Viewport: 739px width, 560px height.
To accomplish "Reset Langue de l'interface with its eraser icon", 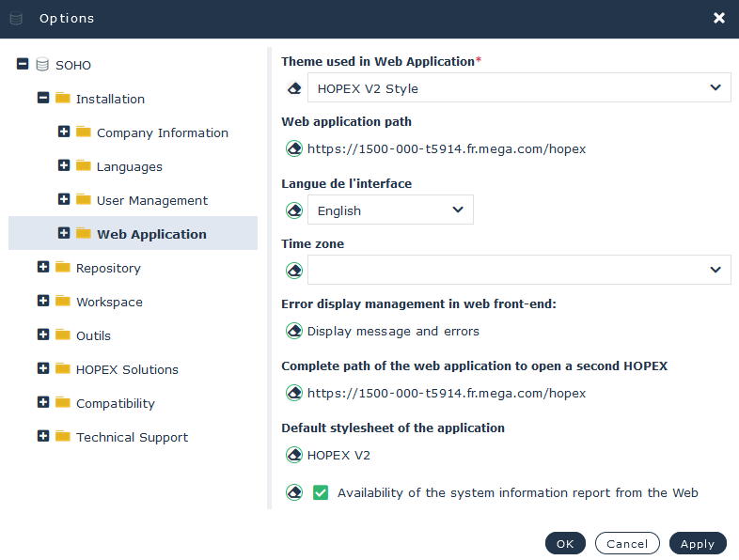I will click(294, 210).
